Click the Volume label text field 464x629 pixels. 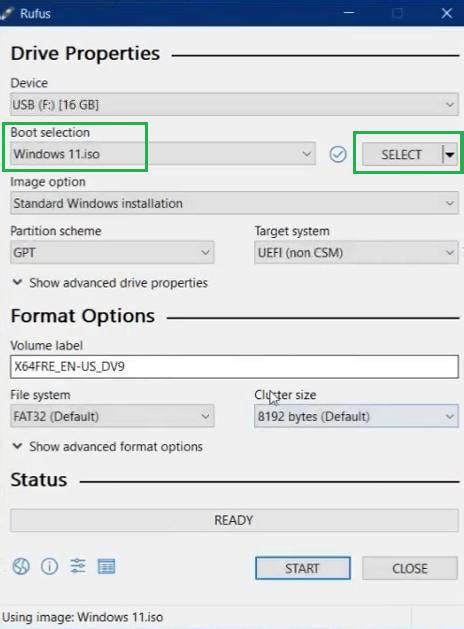[235, 367]
